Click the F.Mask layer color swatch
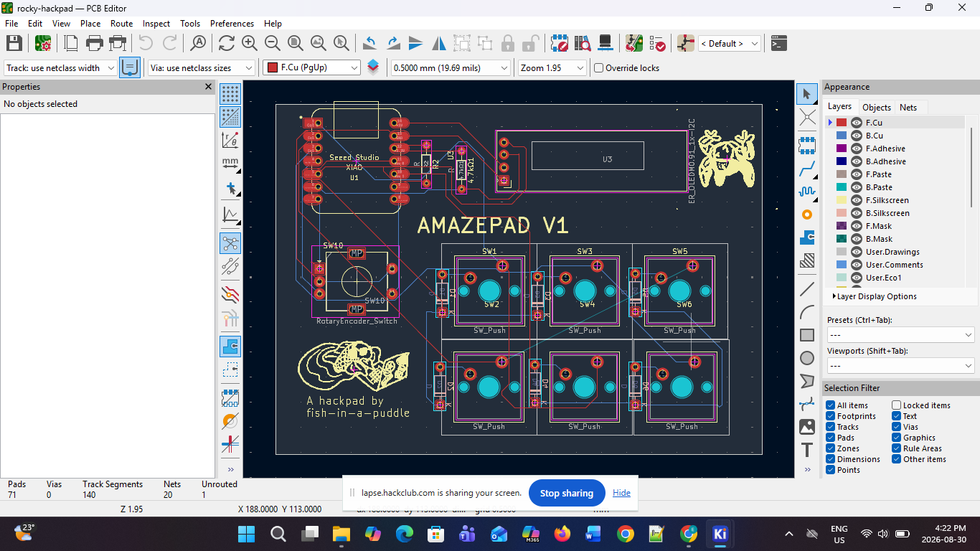 tap(842, 226)
